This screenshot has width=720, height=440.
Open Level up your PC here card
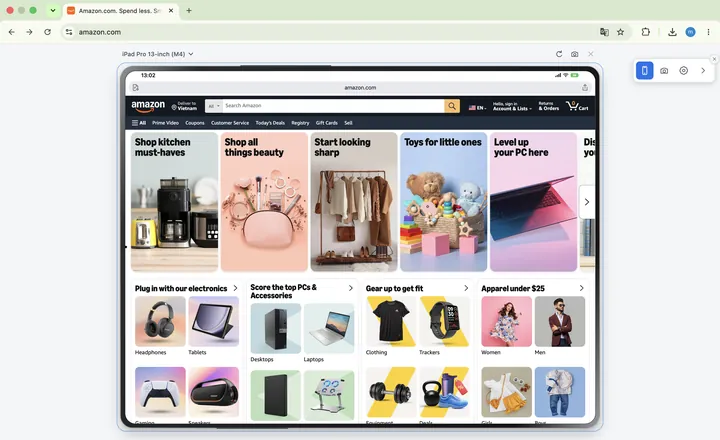533,202
